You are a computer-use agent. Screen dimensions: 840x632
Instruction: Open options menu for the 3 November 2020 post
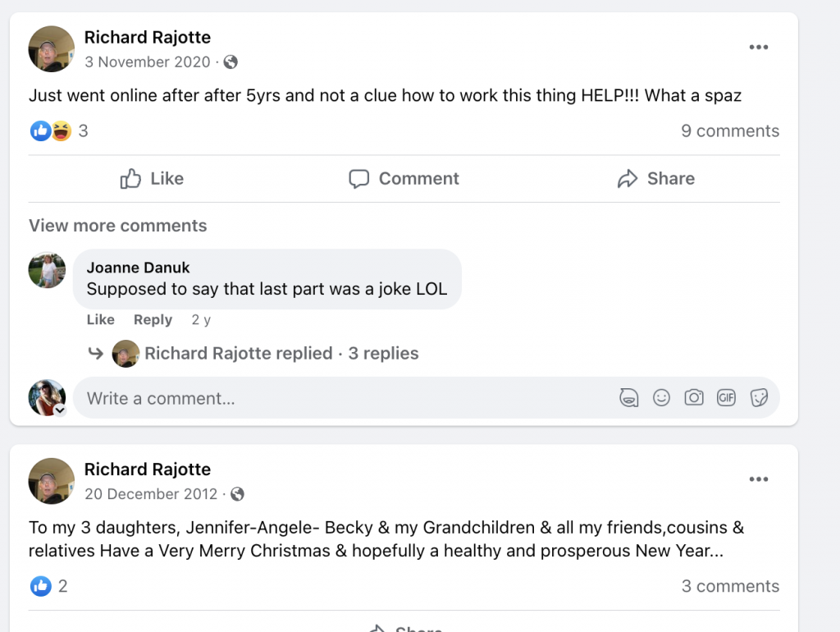pos(759,48)
